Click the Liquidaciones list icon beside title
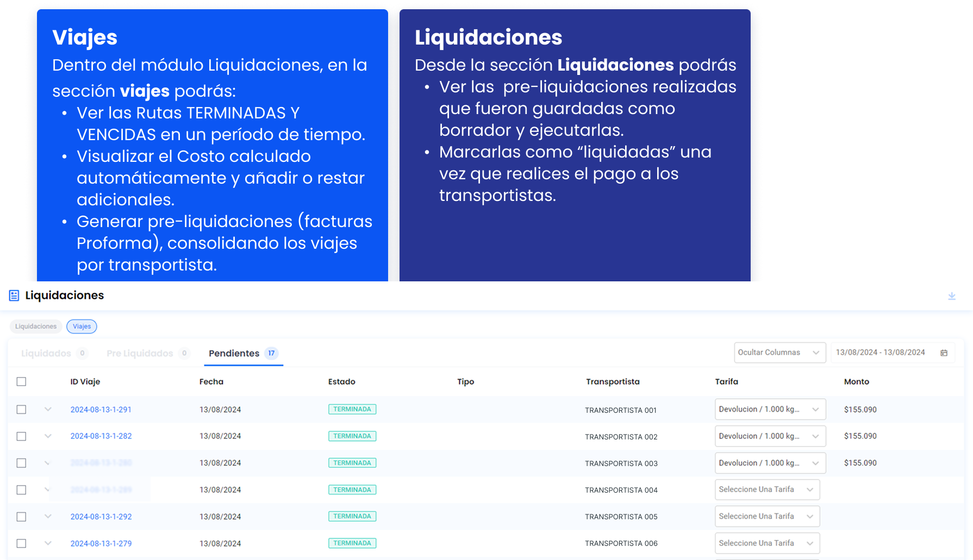 tap(14, 295)
